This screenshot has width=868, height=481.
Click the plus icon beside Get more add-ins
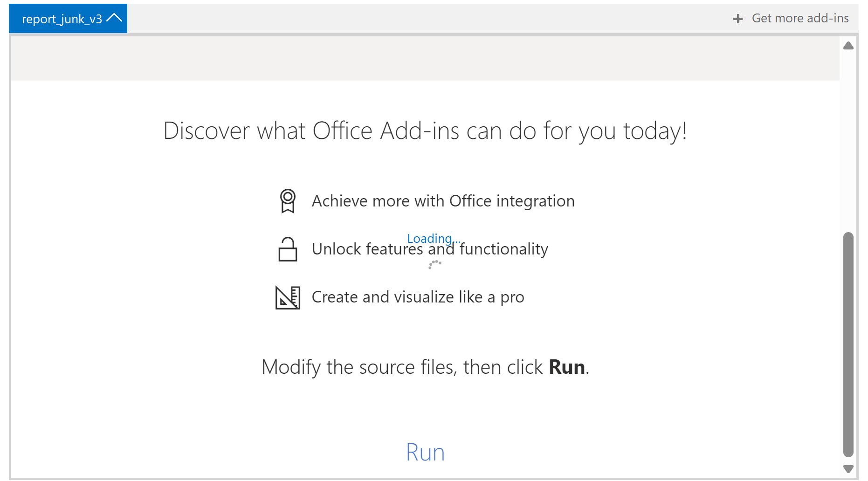coord(737,19)
